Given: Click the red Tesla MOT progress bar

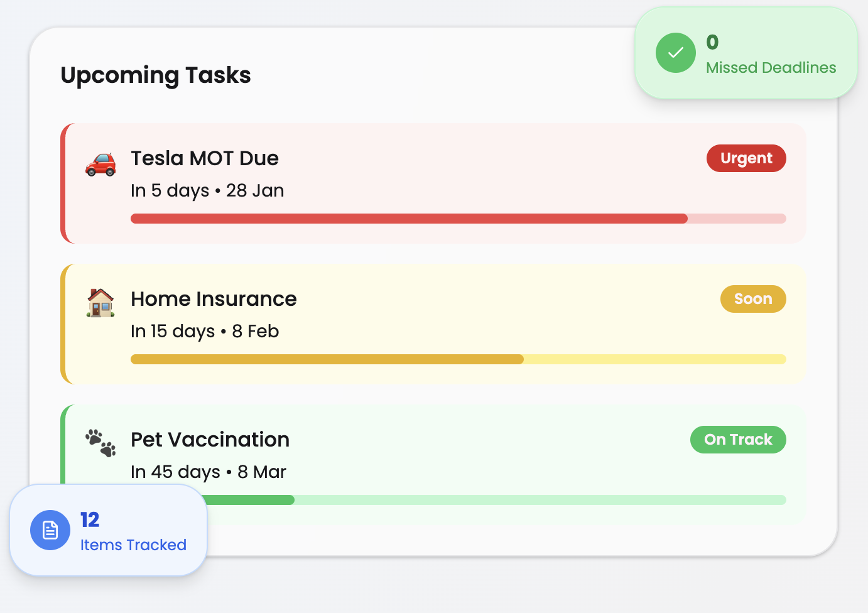Looking at the screenshot, I should click(x=408, y=219).
